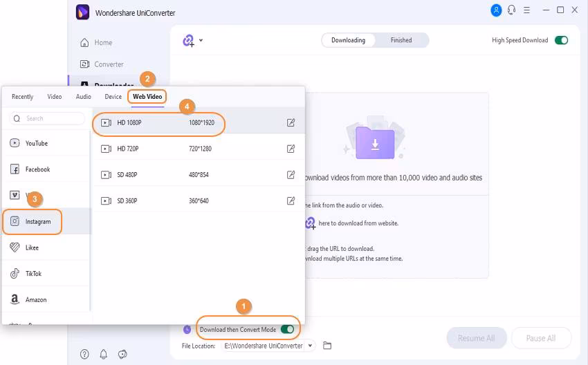Select the HD 720P preset row
This screenshot has height=365, width=588.
199,149
